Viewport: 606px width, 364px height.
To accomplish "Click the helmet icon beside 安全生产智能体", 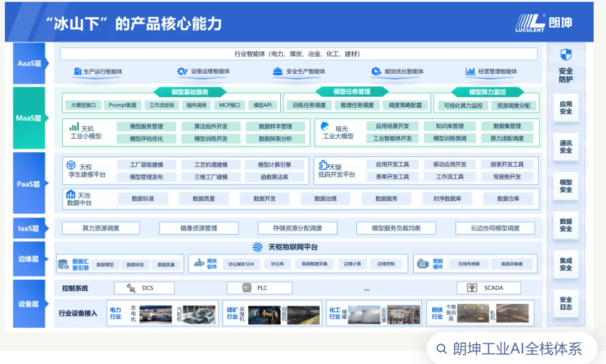I will pos(278,71).
